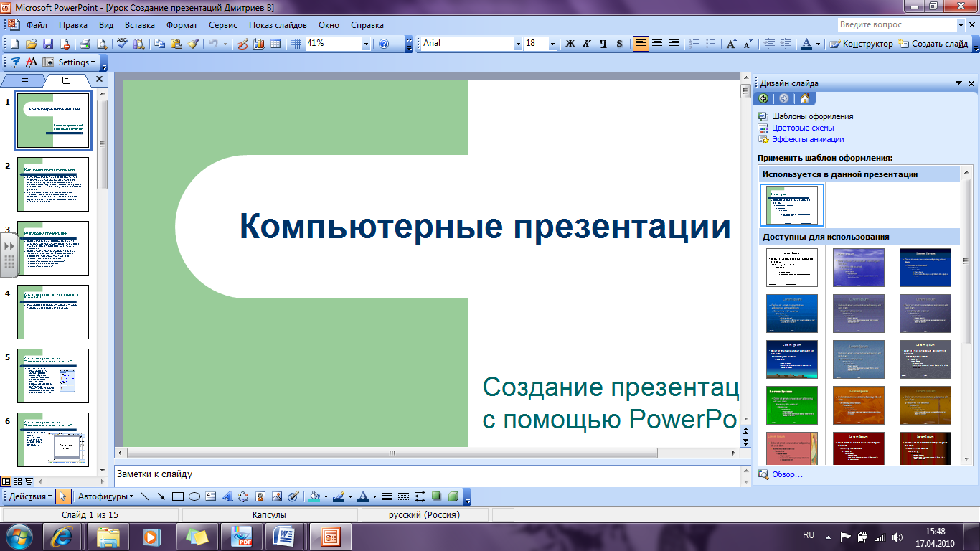Toggle bold formatting (Ж)

[571, 44]
